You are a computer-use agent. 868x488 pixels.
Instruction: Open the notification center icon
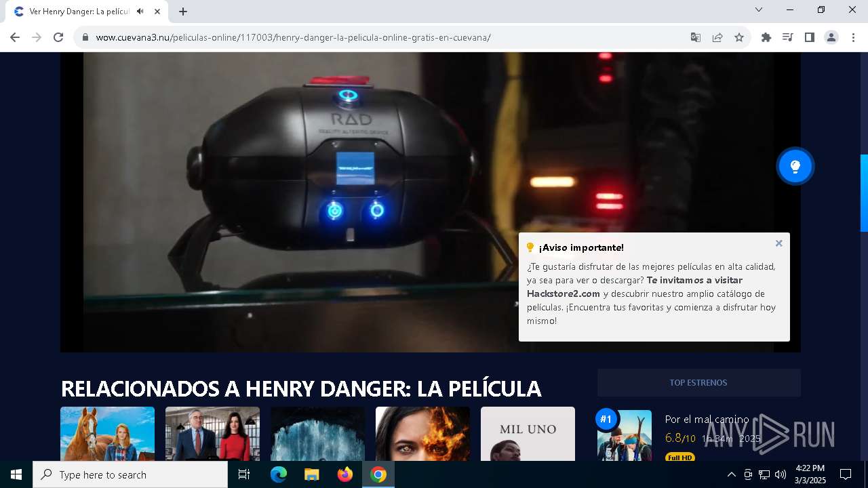[846, 474]
